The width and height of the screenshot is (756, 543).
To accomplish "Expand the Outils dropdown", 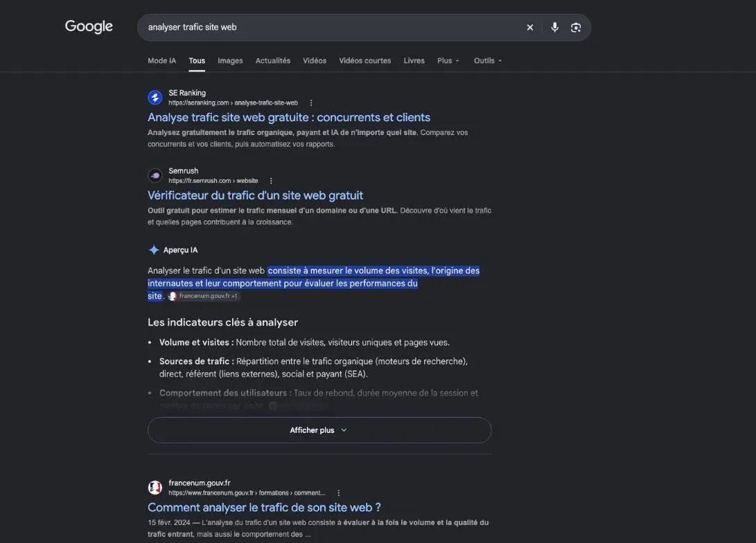I will coord(487,61).
